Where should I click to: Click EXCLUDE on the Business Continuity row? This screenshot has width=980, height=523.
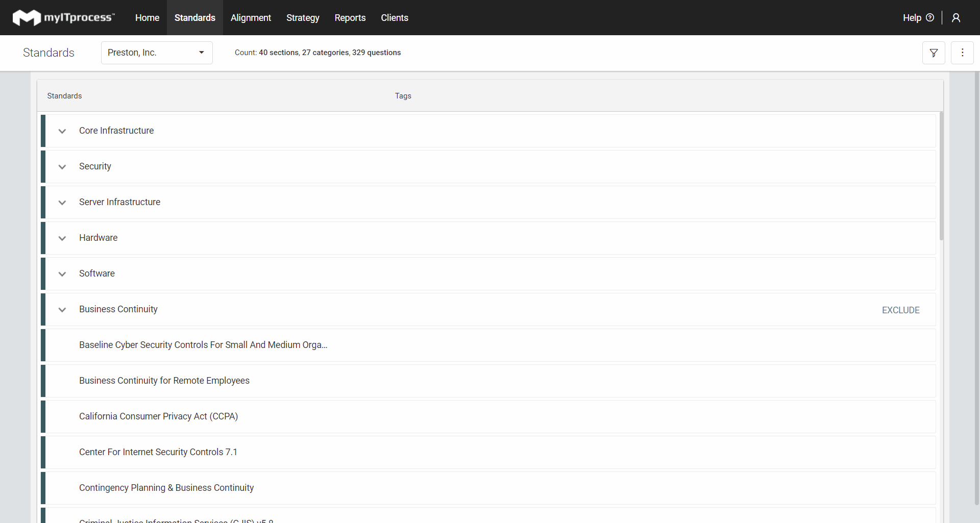(900, 310)
